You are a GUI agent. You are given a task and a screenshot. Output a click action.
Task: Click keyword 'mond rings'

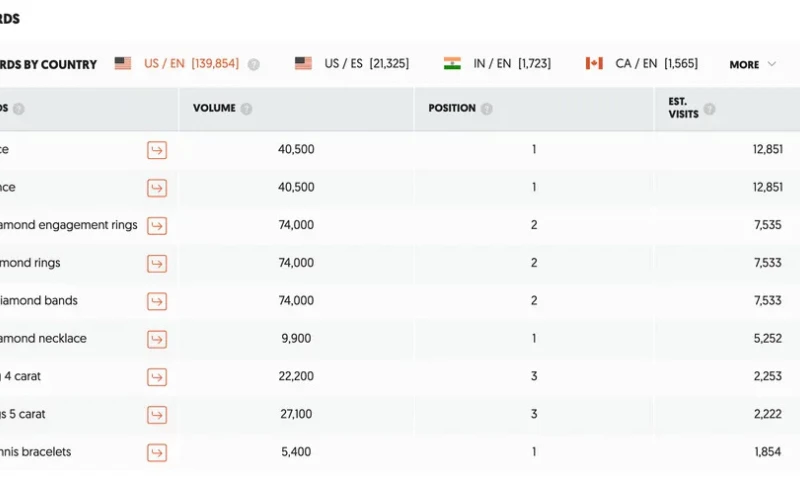pos(30,263)
